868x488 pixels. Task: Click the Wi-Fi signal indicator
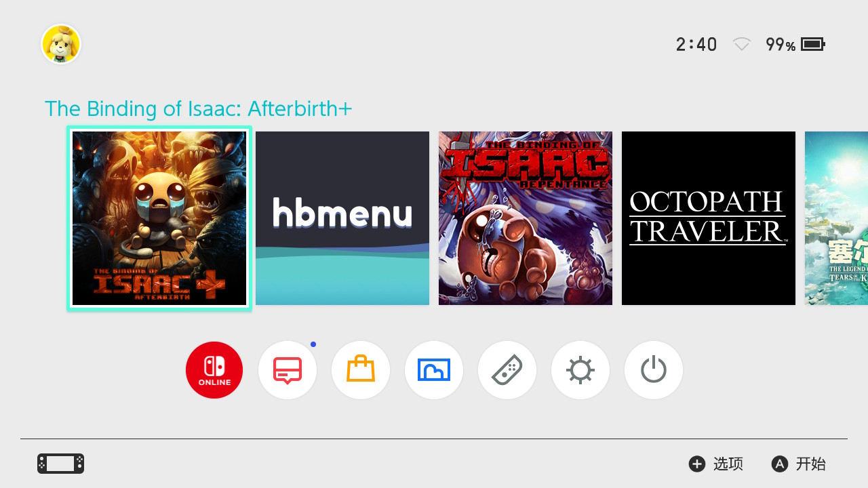742,45
